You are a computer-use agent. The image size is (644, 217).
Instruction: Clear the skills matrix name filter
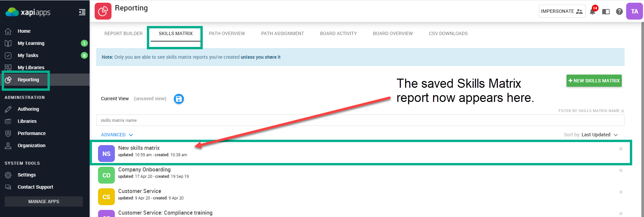click(x=622, y=111)
